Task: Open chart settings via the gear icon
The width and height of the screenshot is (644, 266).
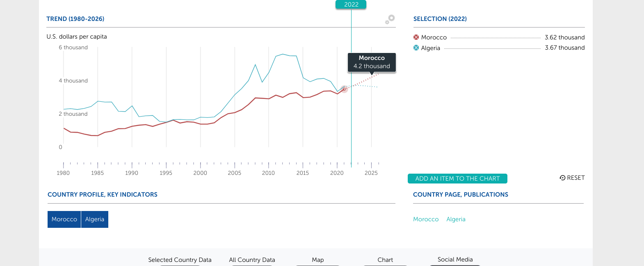Action: pos(390,19)
